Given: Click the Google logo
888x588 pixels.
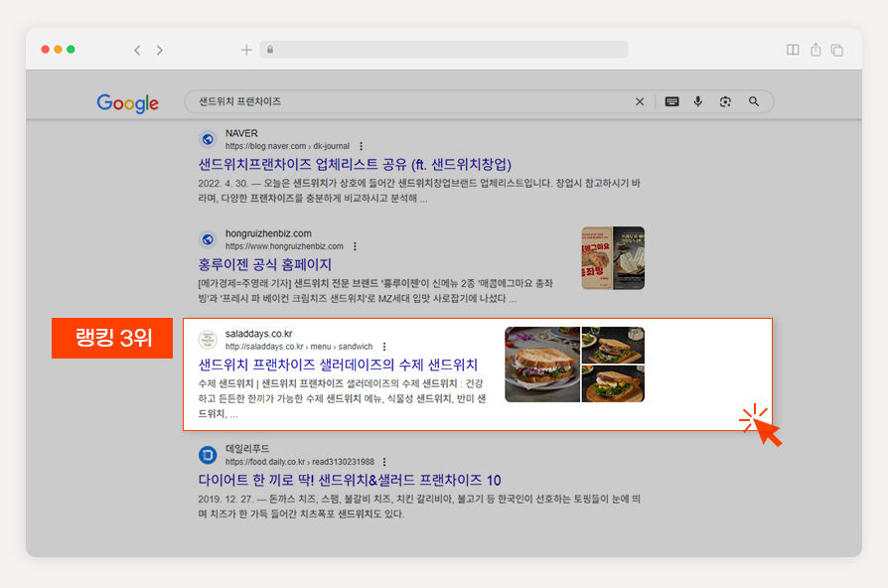Looking at the screenshot, I should (x=127, y=103).
